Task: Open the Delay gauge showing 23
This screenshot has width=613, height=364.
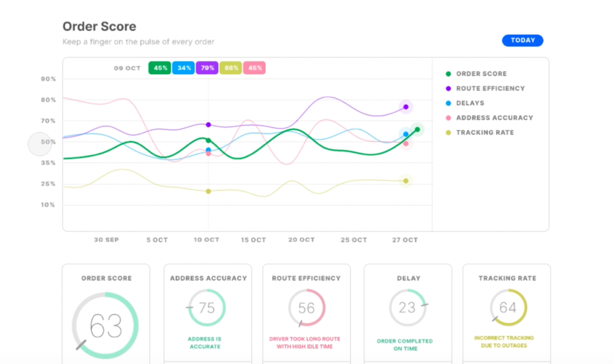Action: pyautogui.click(x=408, y=307)
